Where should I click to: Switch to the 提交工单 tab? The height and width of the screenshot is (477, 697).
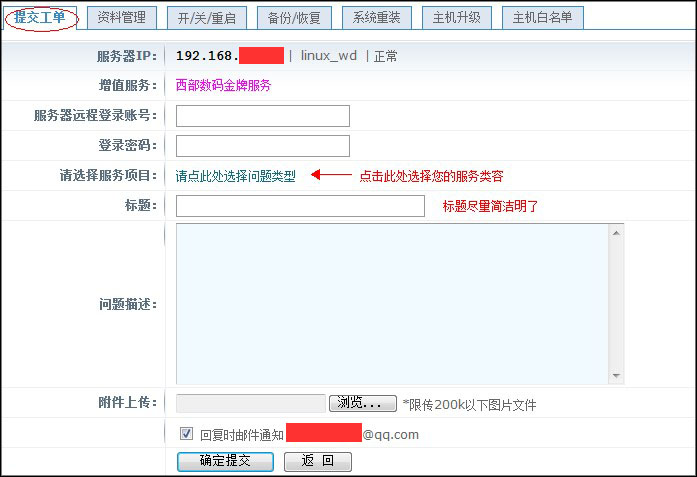point(40,17)
